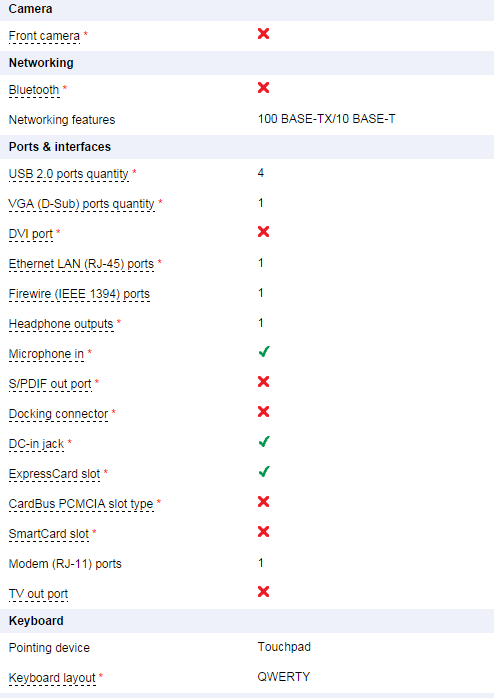Click the green checkmark for ExpressCard slot
494x698 pixels.
[x=264, y=471]
